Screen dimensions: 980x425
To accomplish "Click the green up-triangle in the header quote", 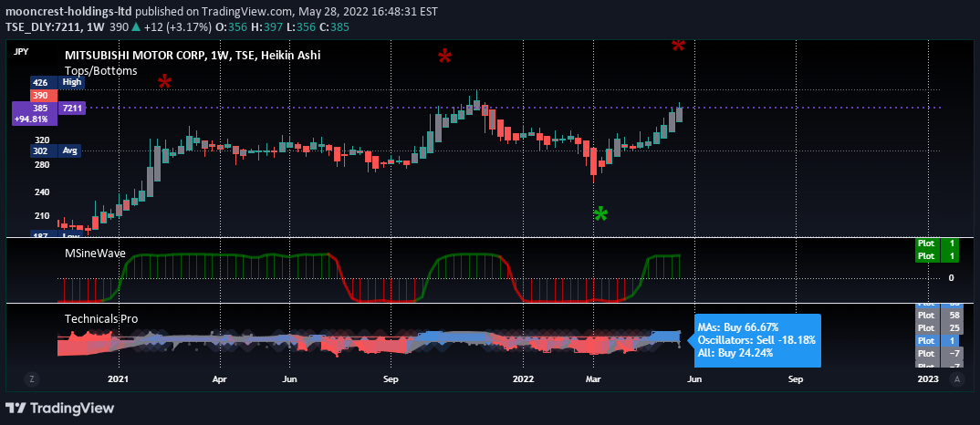I will pyautogui.click(x=136, y=26).
